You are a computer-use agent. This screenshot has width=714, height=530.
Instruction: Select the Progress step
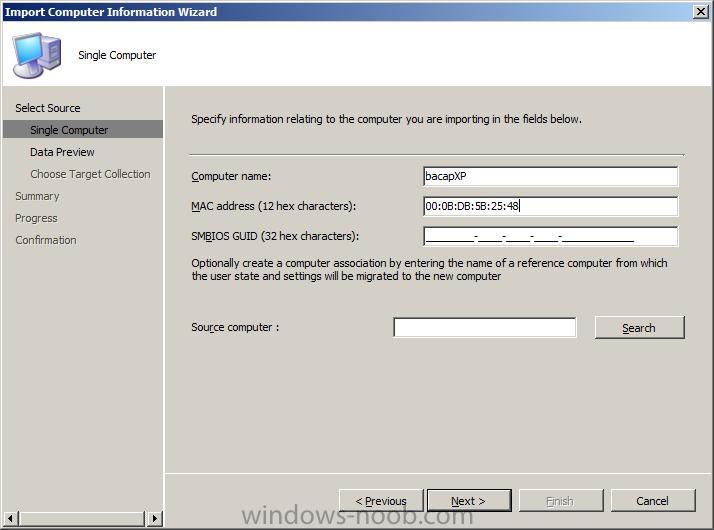click(x=36, y=218)
